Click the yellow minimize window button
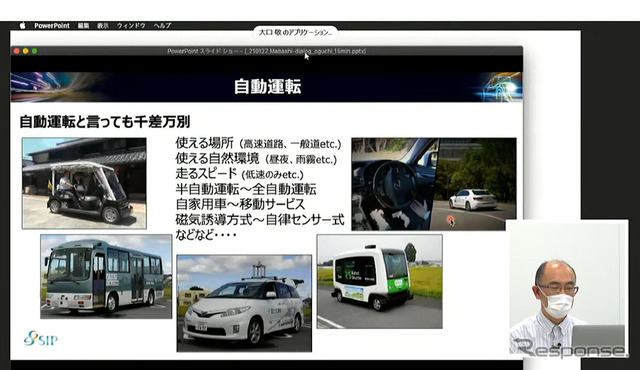 point(26,51)
